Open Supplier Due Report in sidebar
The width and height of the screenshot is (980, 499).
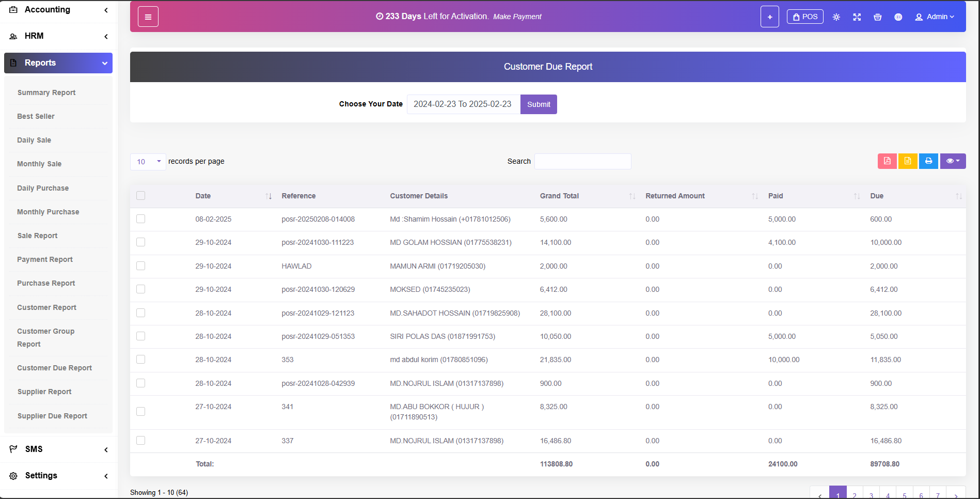[52, 416]
